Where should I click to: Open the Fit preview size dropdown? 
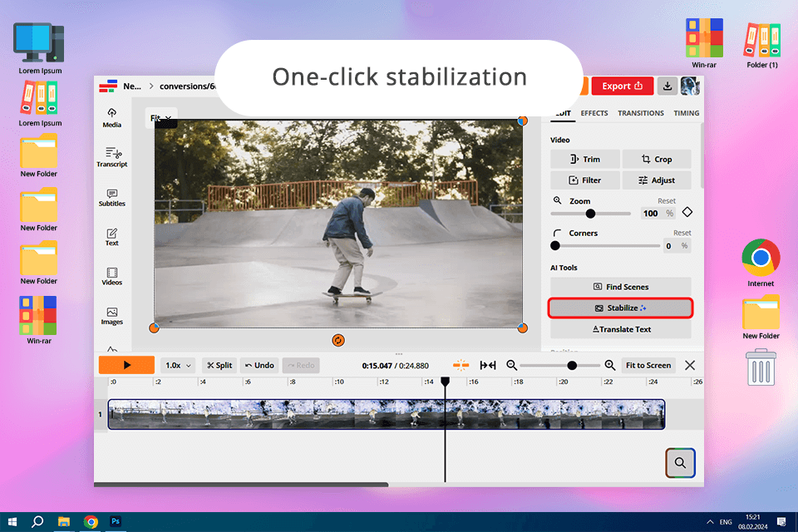[160, 117]
